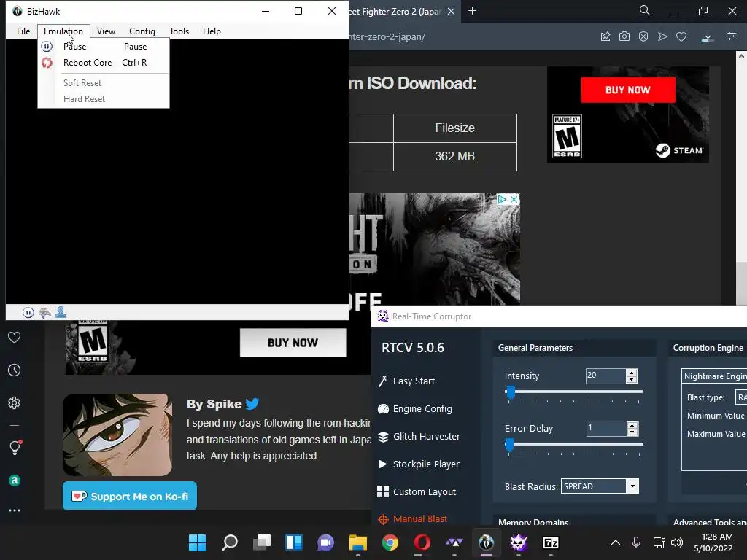Open the browser downloads icon

708,36
